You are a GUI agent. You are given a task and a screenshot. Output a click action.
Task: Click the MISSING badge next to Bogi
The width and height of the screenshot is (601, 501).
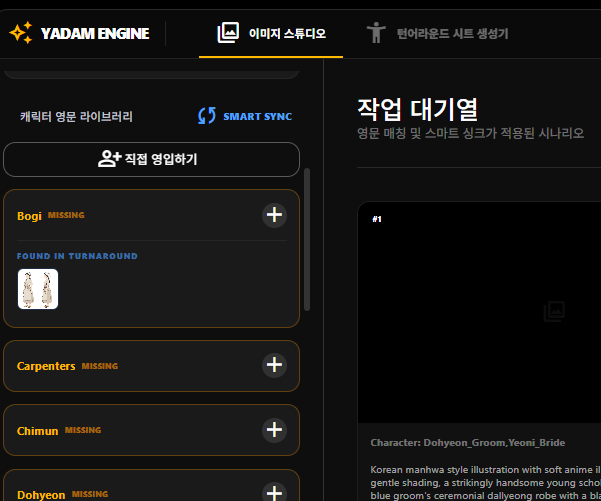tap(66, 215)
